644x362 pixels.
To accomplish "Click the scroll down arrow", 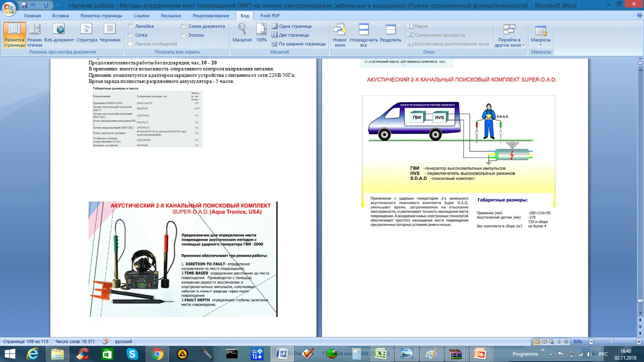I will pyautogui.click(x=640, y=313).
